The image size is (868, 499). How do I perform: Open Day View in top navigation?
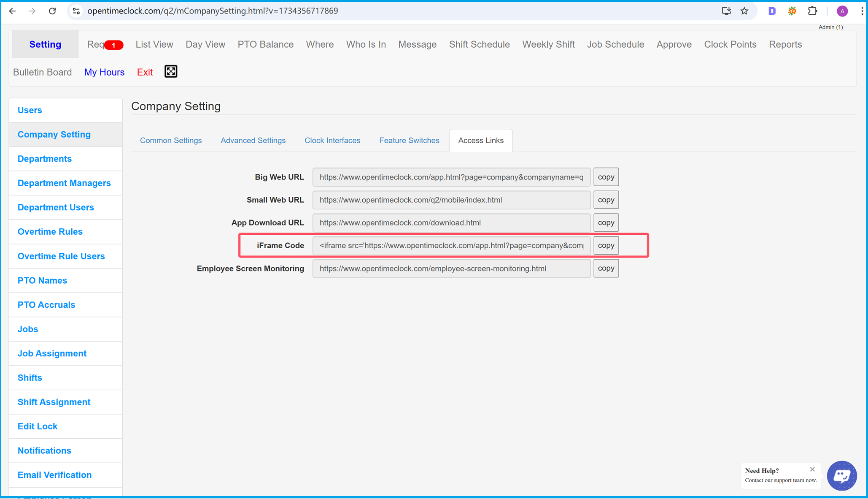[205, 44]
